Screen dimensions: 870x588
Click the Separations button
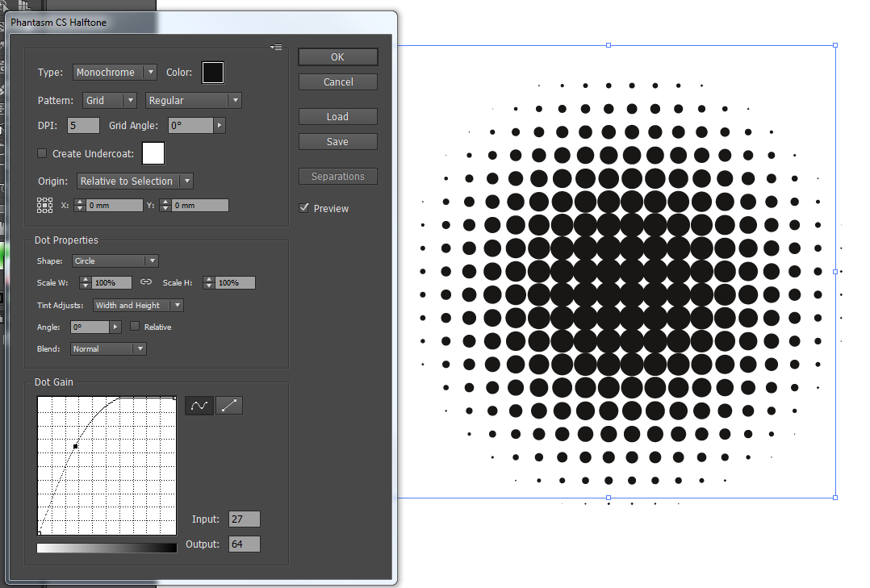(338, 177)
